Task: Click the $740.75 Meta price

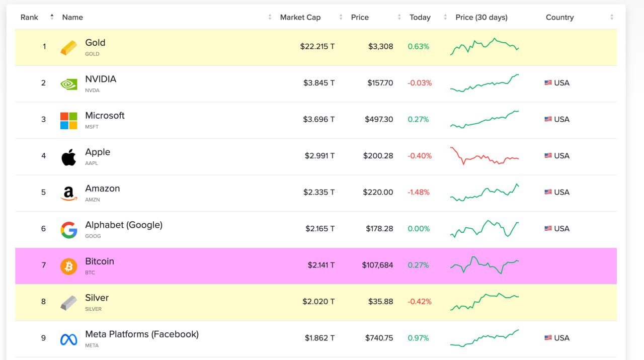Action: click(x=379, y=338)
